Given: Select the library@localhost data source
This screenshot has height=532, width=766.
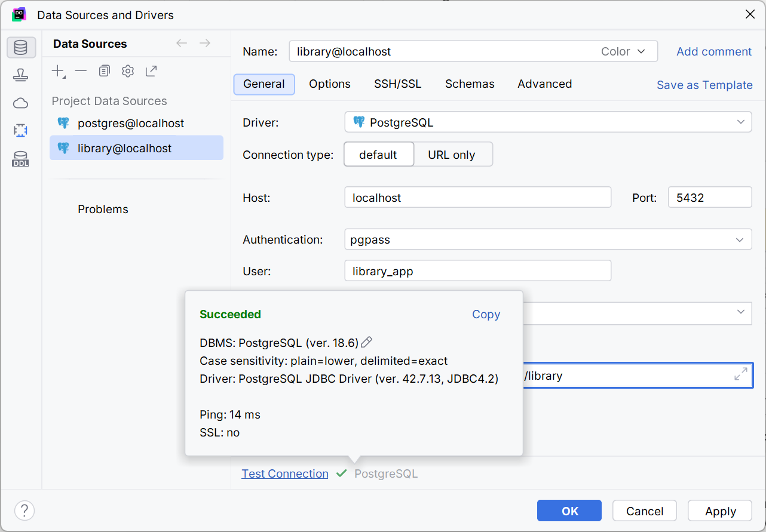Looking at the screenshot, I should 136,148.
